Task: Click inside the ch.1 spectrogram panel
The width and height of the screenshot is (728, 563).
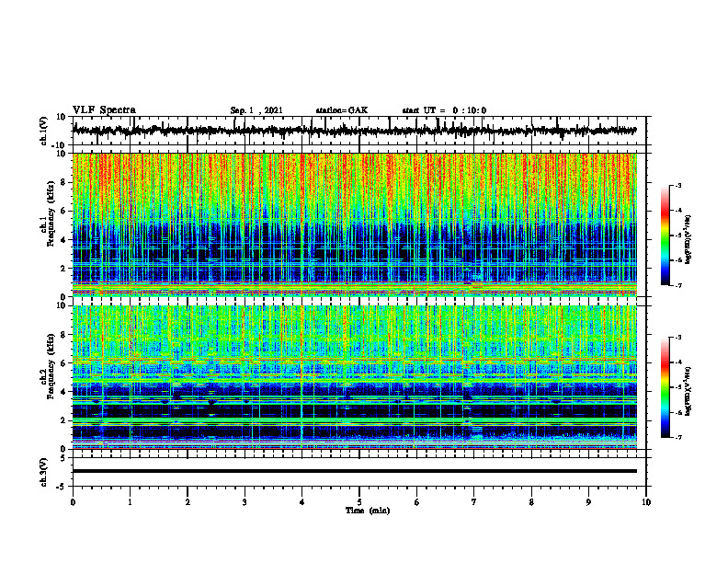Action: (x=355, y=224)
